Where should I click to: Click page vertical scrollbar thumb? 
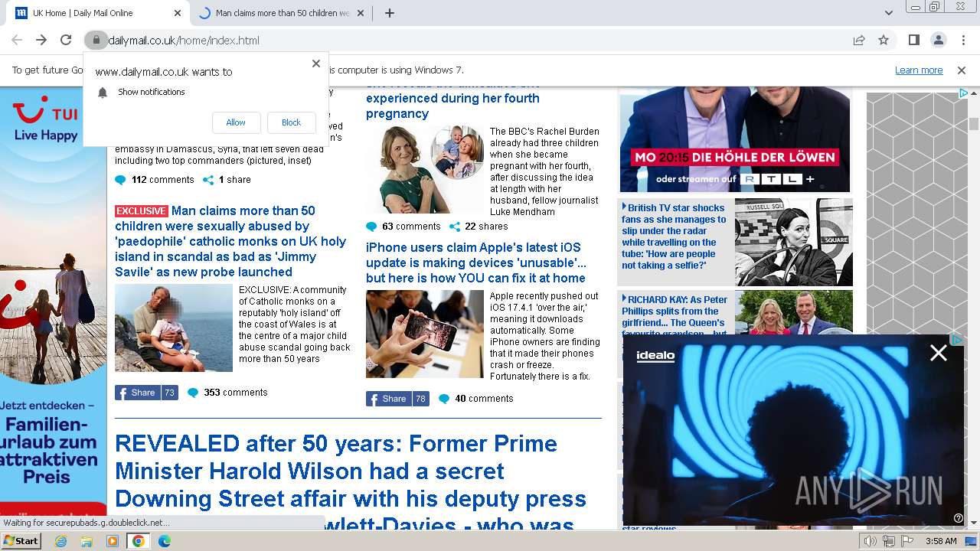974,124
